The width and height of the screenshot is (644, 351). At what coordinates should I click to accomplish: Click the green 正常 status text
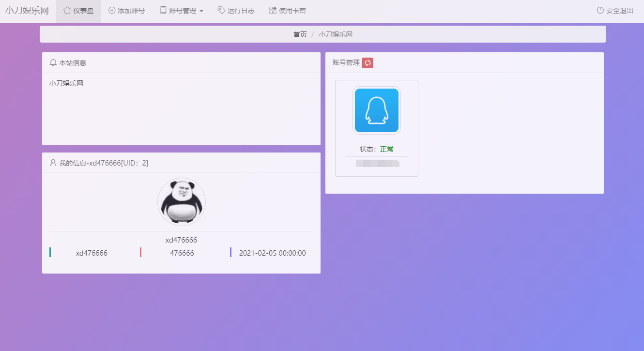coord(387,149)
